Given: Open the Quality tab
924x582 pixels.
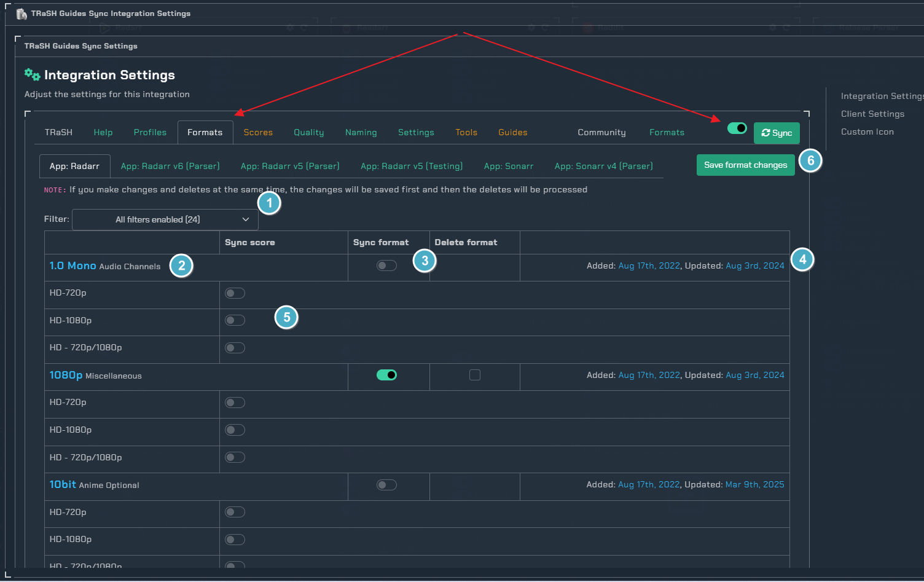Looking at the screenshot, I should [308, 132].
